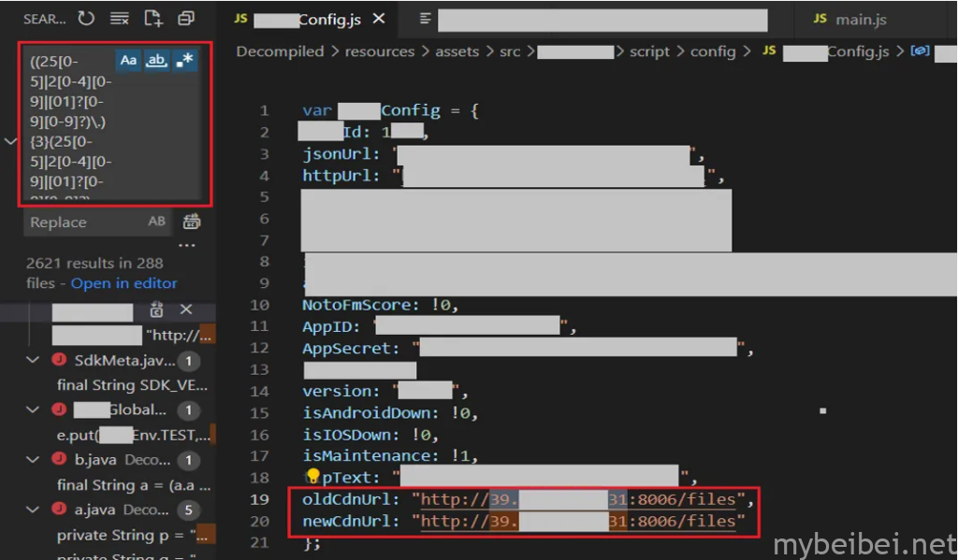This screenshot has height=560, width=958.
Task: Toggle search details ellipsis button
Action: tap(187, 246)
